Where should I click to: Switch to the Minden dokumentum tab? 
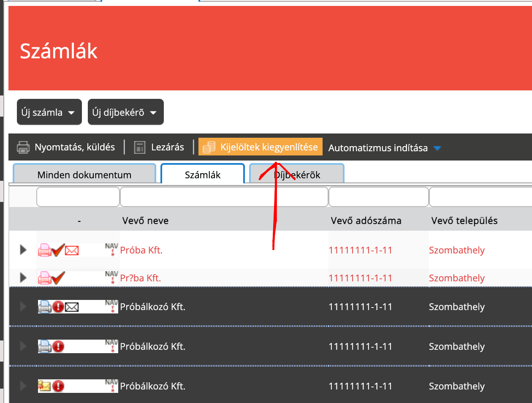(x=84, y=175)
